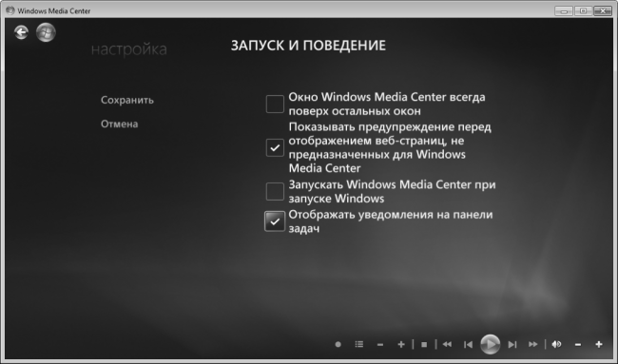
Task: Go back using the arrow icon
Action: coord(21,32)
